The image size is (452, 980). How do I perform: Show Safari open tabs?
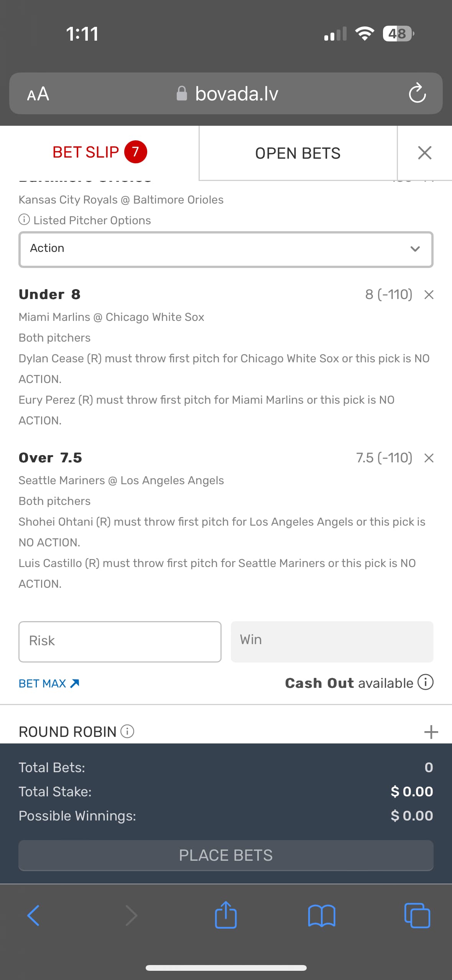(x=417, y=916)
